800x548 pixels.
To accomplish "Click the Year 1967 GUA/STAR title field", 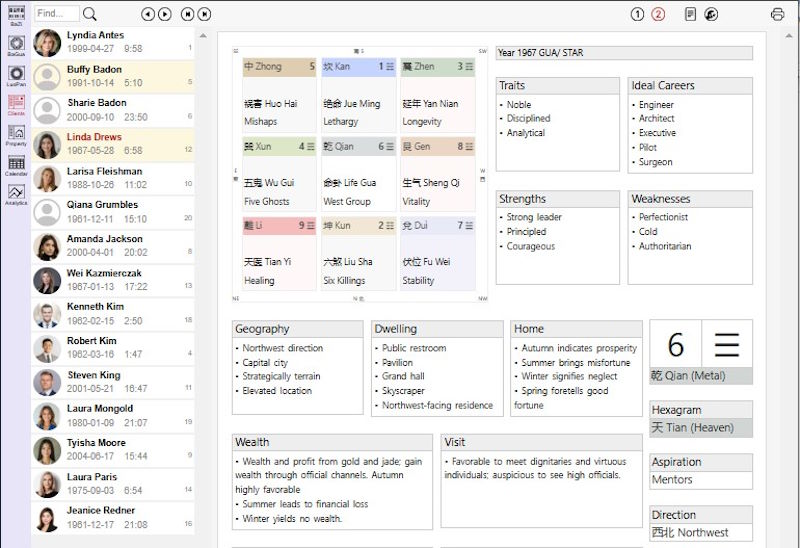I will [x=624, y=53].
